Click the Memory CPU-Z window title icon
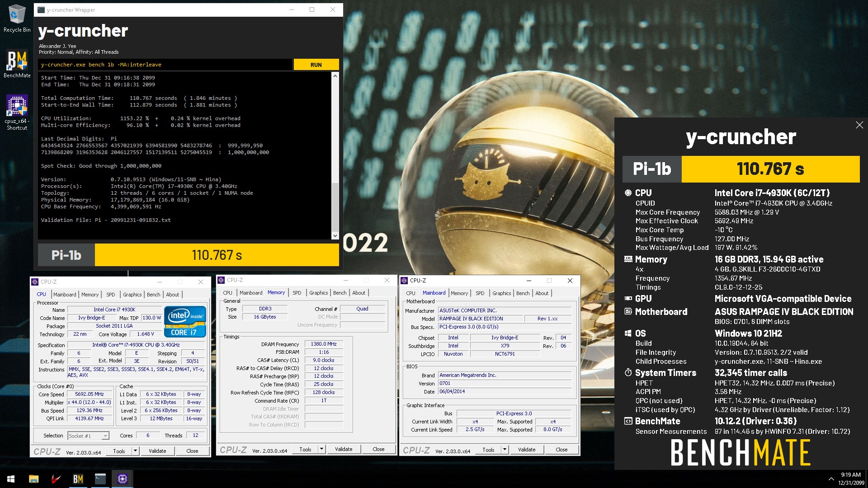The width and height of the screenshot is (868, 488). pyautogui.click(x=221, y=280)
